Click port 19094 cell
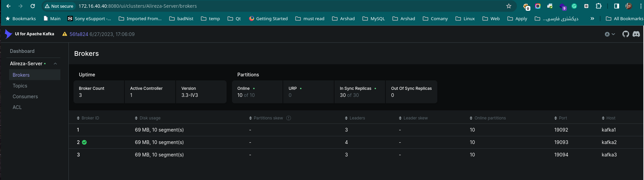Screen dimensions: 644x180 click(x=561, y=155)
